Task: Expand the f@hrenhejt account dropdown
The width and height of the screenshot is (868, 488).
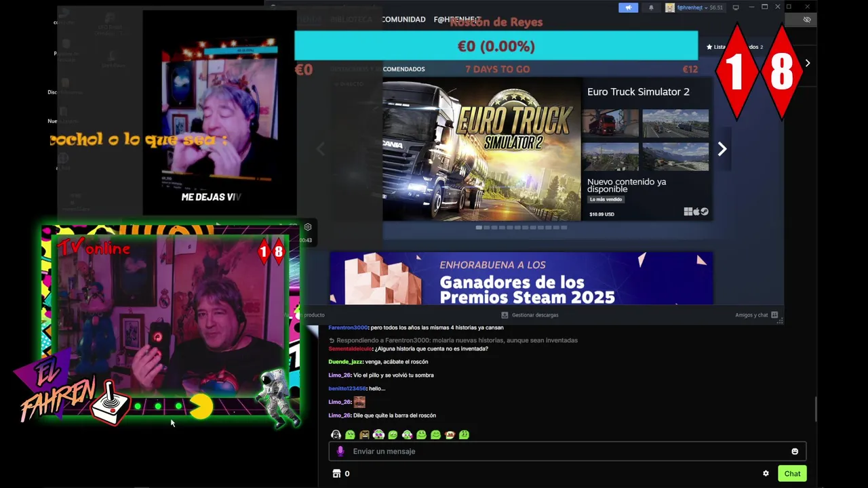Action: pyautogui.click(x=692, y=7)
